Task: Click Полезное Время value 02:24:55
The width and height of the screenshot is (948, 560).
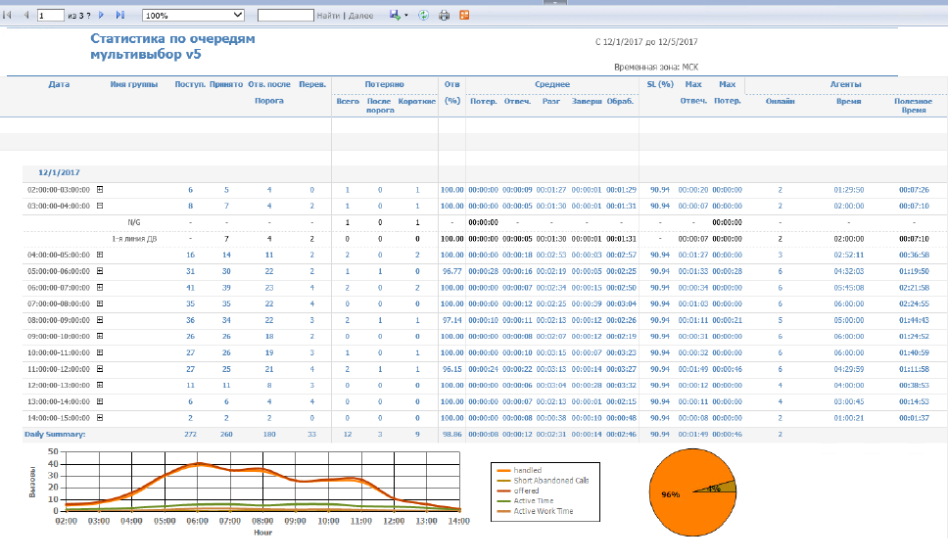Action: (914, 303)
